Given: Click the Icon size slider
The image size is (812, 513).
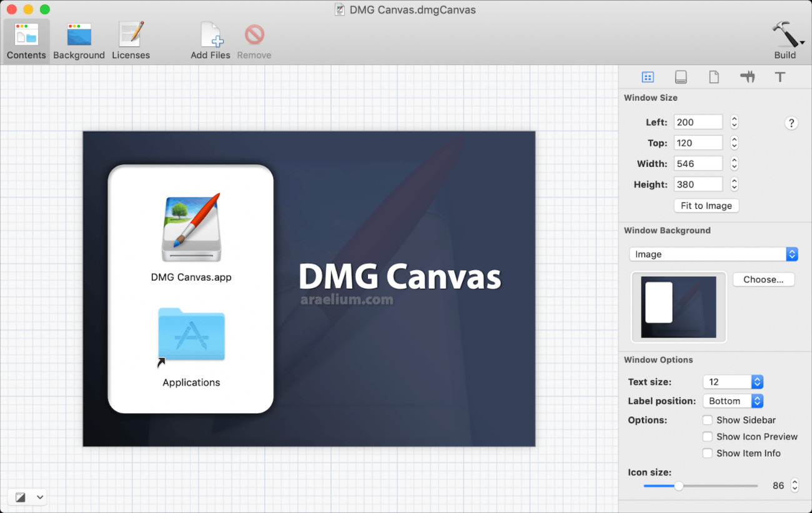Looking at the screenshot, I should 701,486.
